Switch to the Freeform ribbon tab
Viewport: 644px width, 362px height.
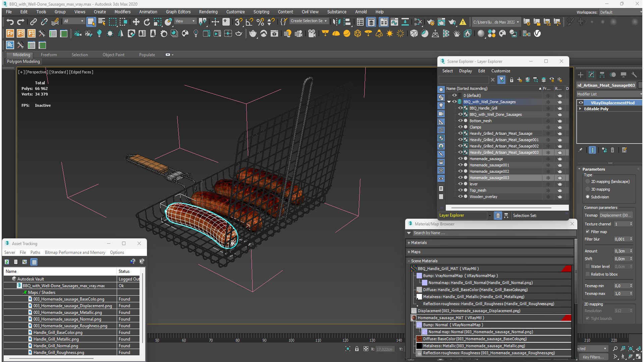coord(49,55)
